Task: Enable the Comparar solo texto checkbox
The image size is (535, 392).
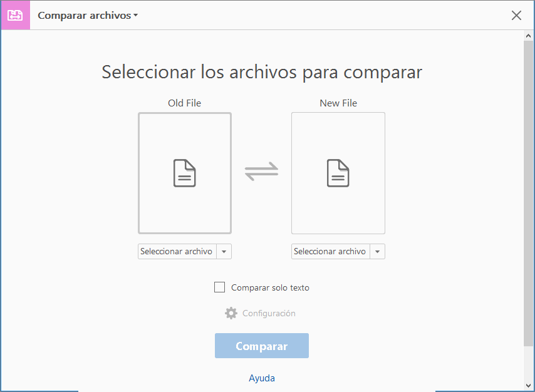Action: pos(220,287)
